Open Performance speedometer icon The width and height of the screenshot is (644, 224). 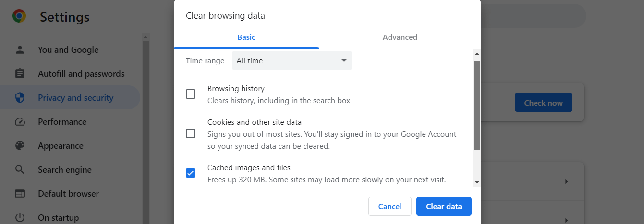pyautogui.click(x=20, y=122)
